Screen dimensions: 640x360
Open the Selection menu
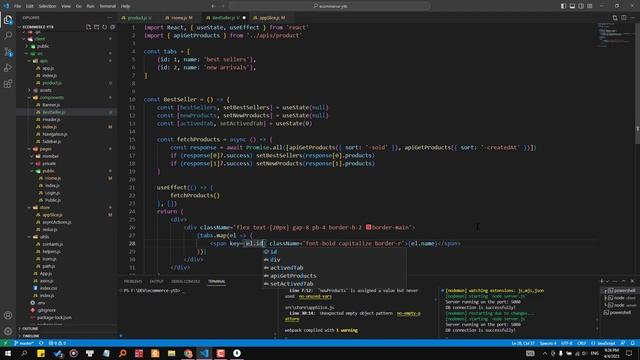coord(47,6)
